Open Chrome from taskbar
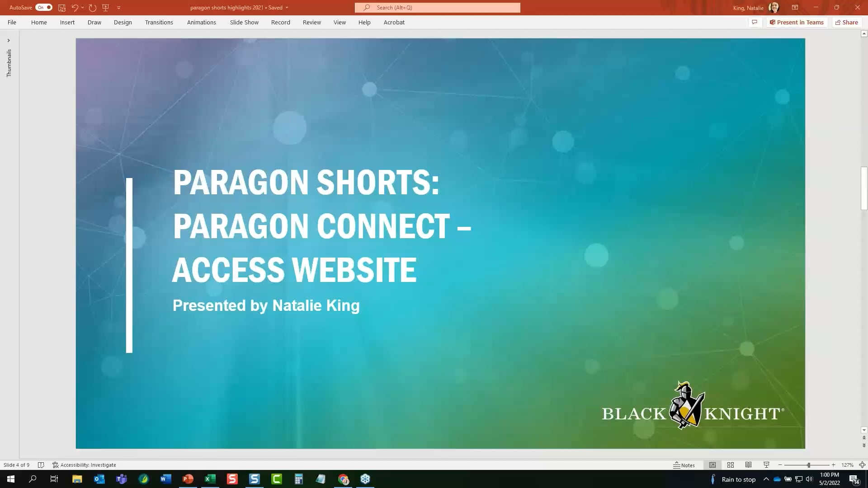868x488 pixels. click(344, 479)
